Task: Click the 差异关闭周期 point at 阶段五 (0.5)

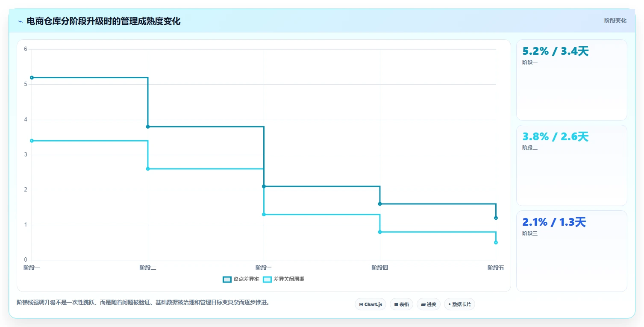Action: (496, 242)
